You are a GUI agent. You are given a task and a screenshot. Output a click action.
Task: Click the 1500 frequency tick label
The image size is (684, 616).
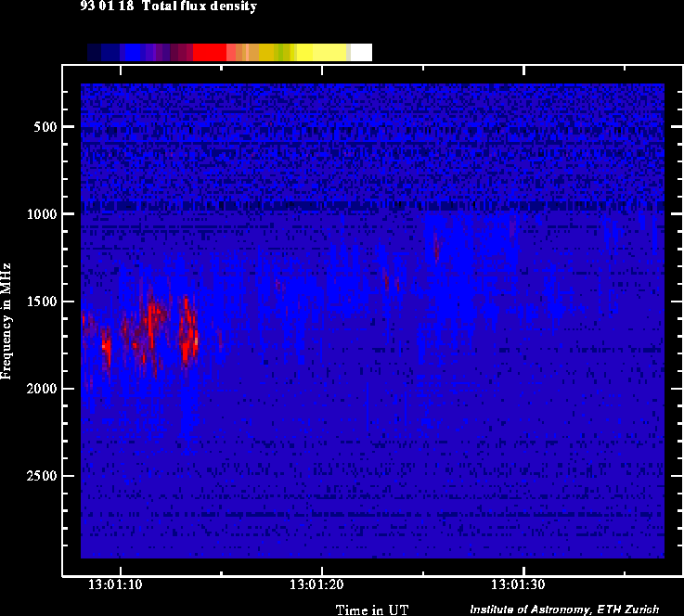[x=42, y=302]
